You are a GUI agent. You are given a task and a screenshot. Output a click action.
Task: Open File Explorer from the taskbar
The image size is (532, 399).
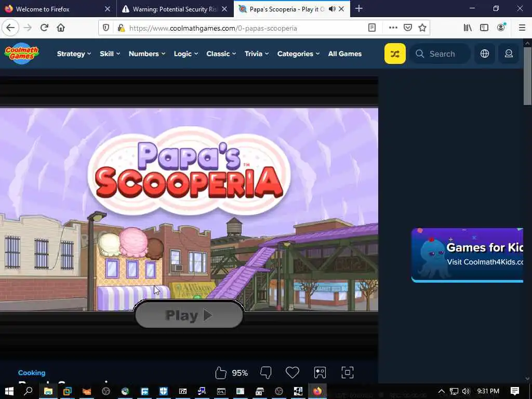[x=48, y=391]
